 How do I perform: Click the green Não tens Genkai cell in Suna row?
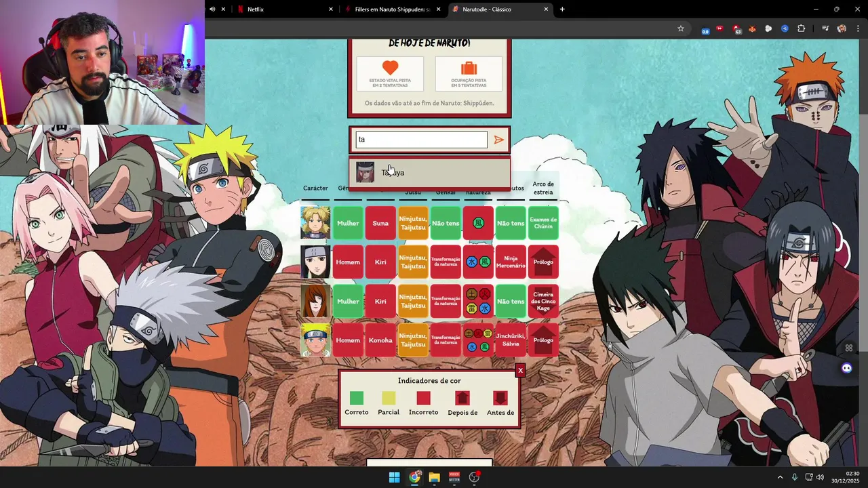(x=446, y=223)
